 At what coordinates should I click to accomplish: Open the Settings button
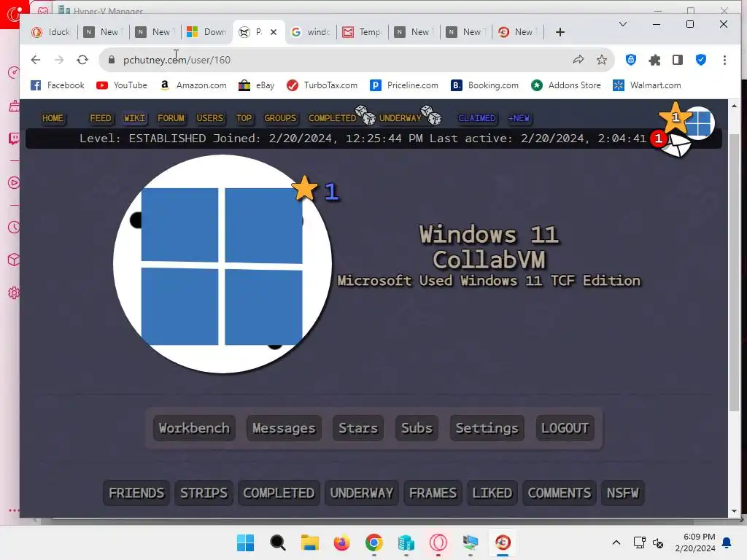click(x=487, y=428)
